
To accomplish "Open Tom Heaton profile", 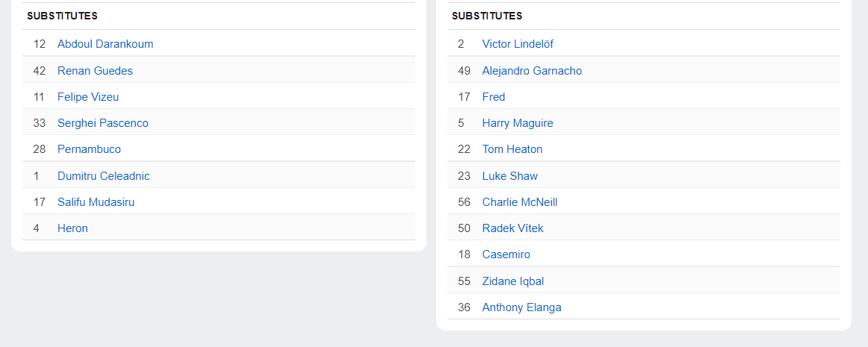I will click(512, 149).
